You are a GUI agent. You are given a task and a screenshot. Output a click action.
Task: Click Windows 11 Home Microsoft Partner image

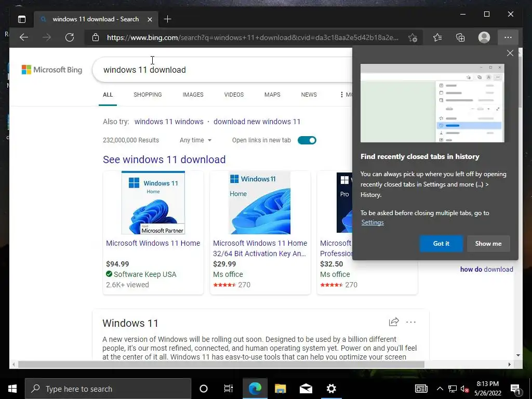point(153,203)
